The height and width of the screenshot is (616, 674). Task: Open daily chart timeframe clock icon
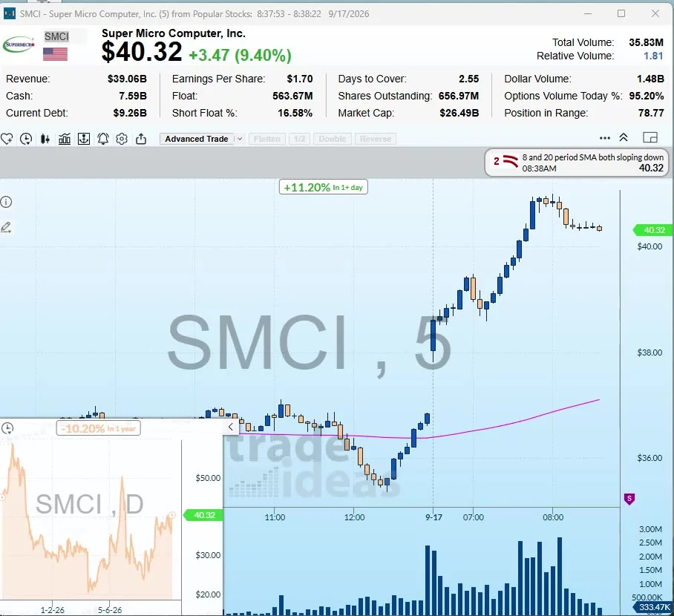[7, 428]
